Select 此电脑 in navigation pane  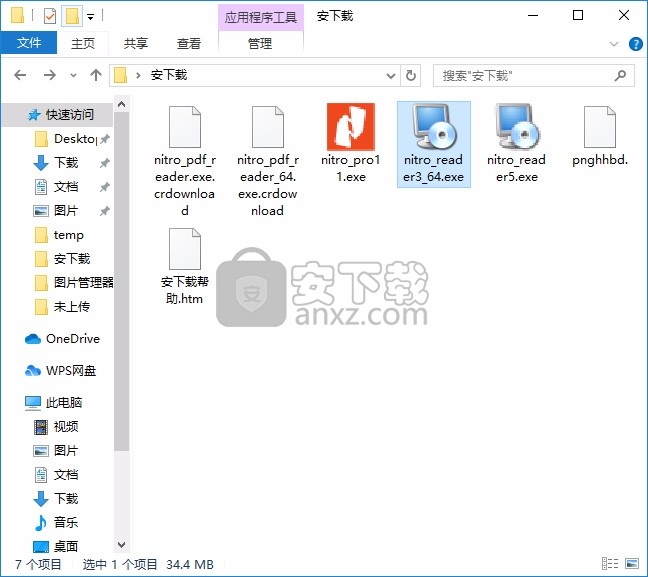(54, 403)
